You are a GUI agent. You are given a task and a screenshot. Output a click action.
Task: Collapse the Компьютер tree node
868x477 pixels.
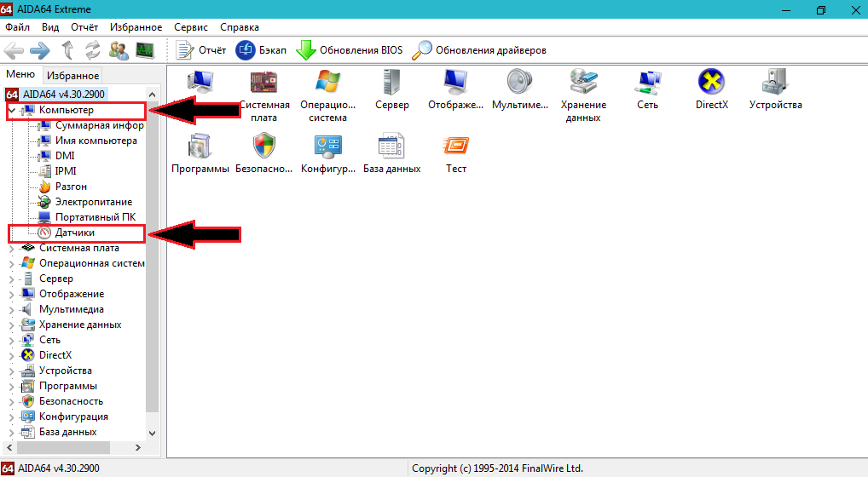(x=12, y=110)
